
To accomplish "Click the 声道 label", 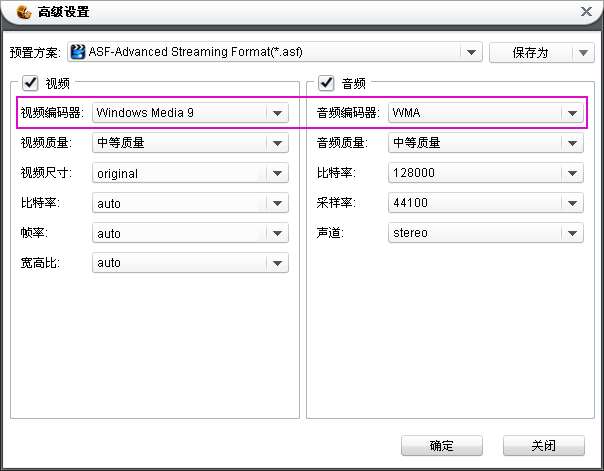I will [330, 233].
